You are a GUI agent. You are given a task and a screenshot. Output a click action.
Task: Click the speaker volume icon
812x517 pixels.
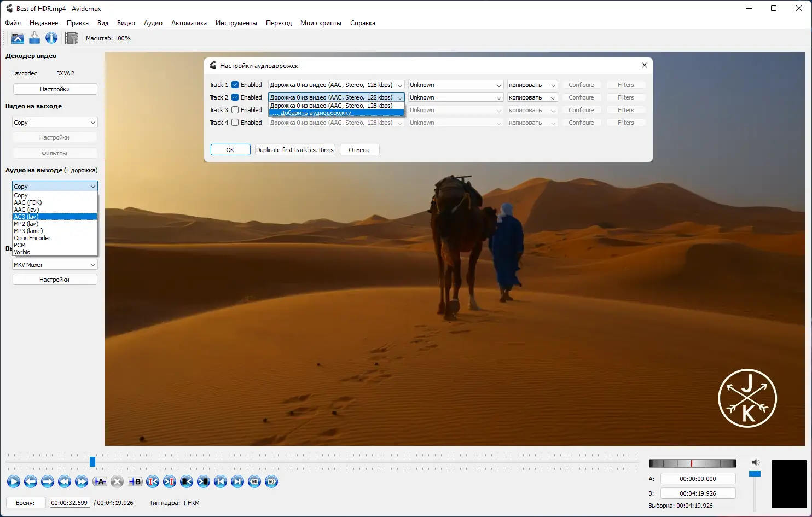point(756,462)
